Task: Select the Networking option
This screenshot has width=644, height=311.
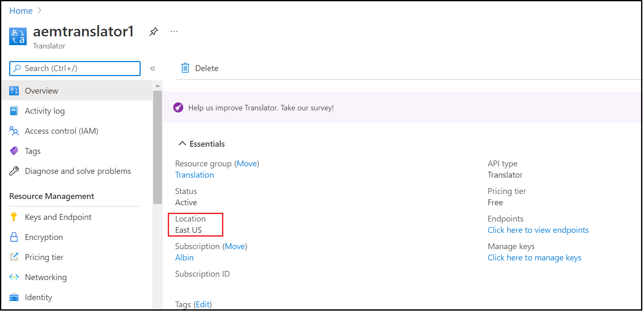Action: 45,277
